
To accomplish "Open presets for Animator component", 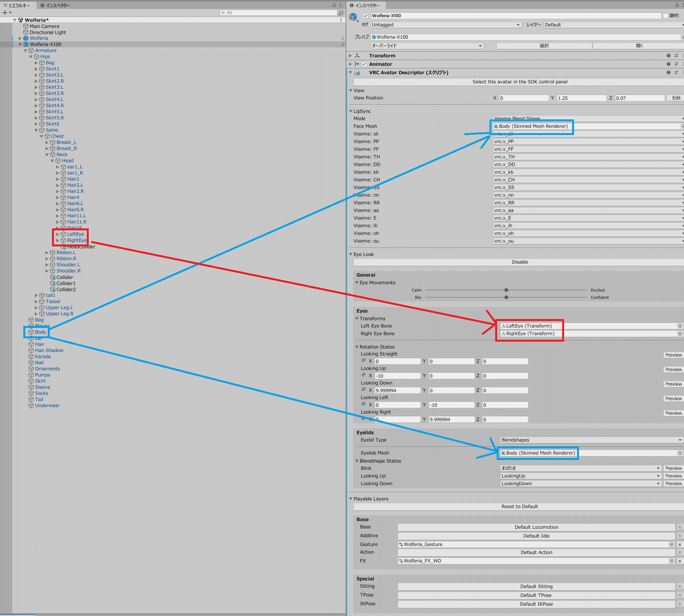I will coord(676,64).
